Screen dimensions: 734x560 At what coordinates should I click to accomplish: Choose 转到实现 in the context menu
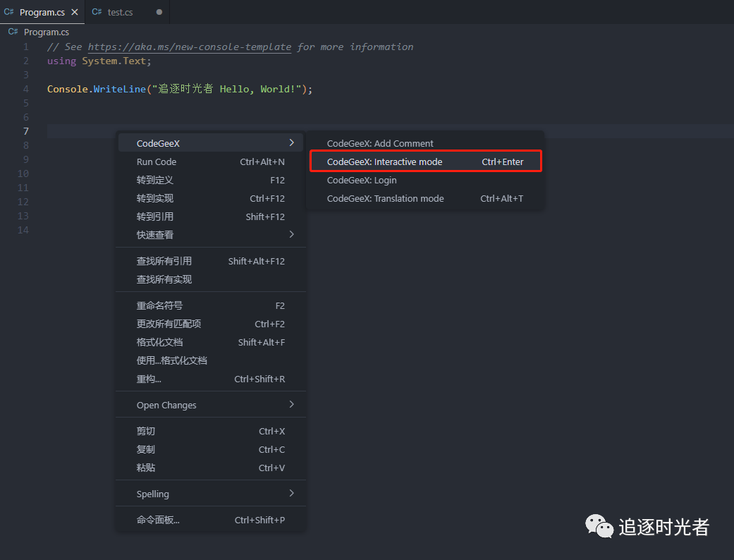coord(211,198)
